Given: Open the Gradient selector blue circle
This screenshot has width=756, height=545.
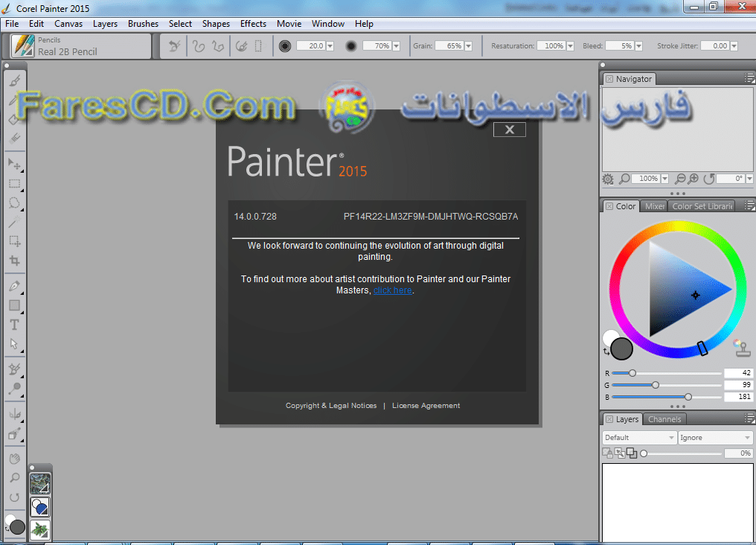Looking at the screenshot, I should point(40,507).
